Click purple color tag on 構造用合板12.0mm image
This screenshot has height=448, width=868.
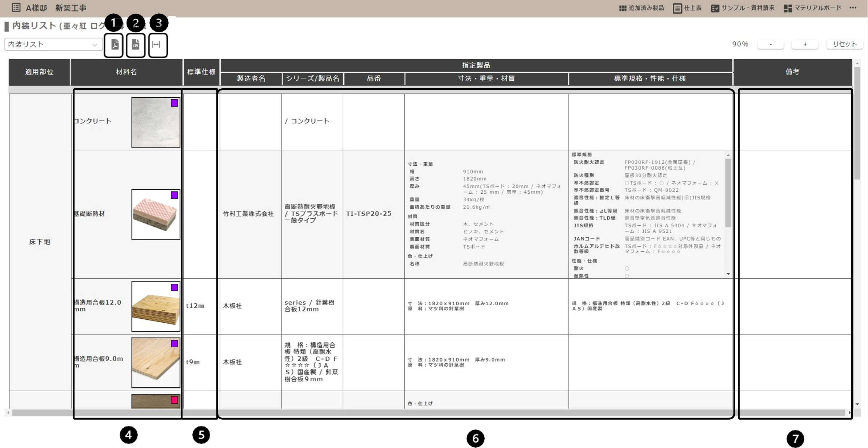(175, 287)
